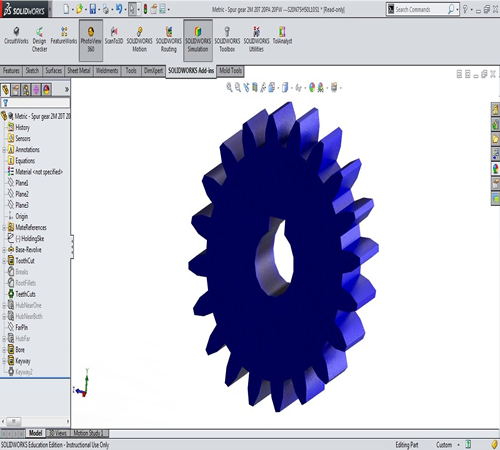Image resolution: width=500 pixels, height=450 pixels.
Task: Open the DisplayManager tab icon in the feature tree panel
Action: [x=46, y=90]
